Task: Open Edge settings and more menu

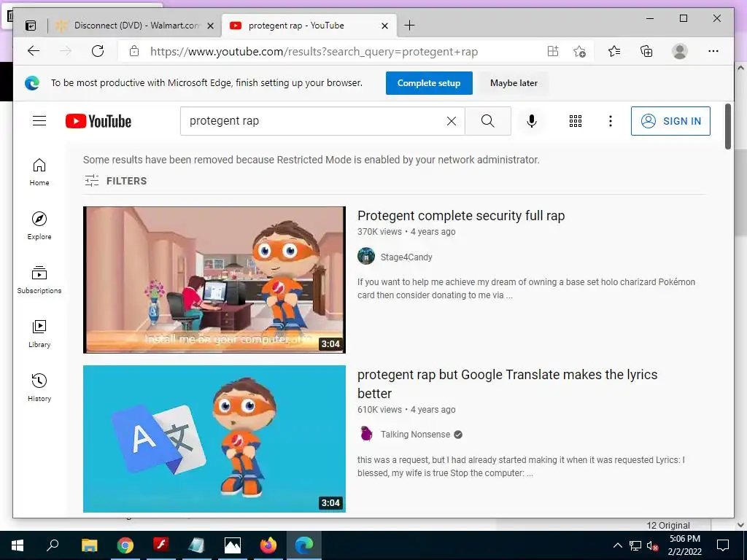Action: 713,51
